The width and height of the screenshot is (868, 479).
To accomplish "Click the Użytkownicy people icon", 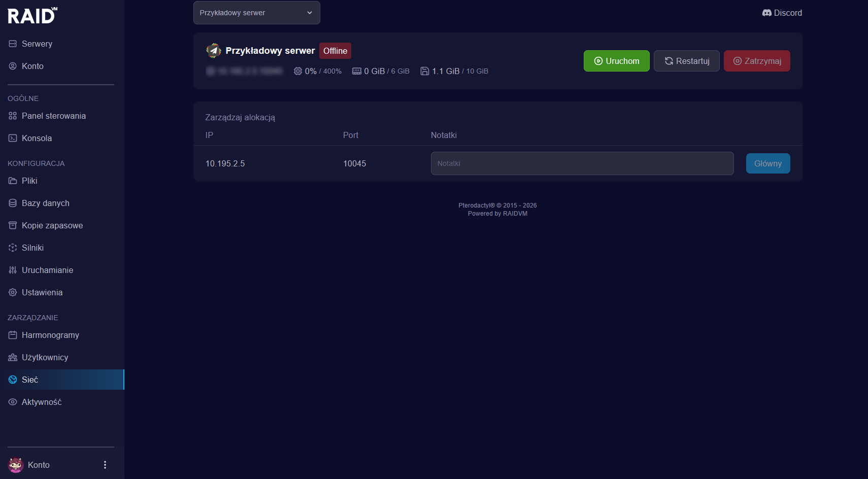I will [x=13, y=357].
